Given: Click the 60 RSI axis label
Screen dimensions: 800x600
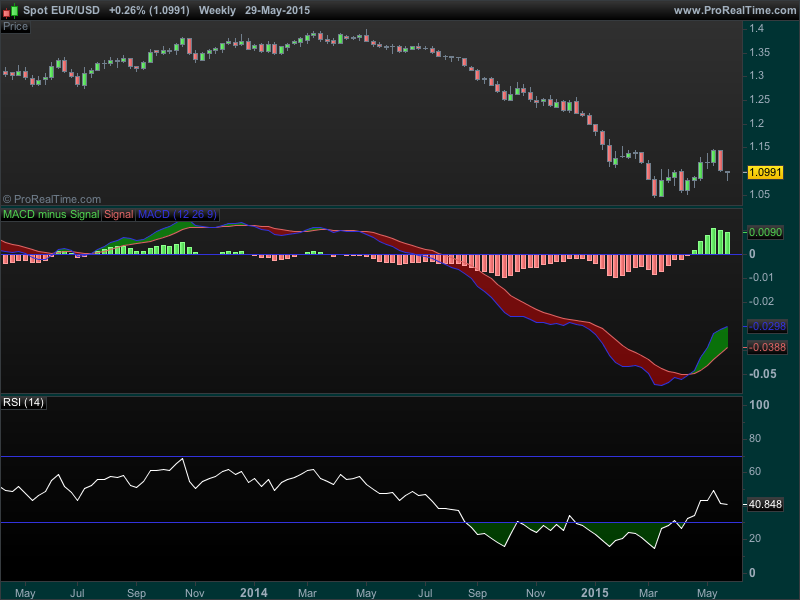Looking at the screenshot, I should coord(755,471).
